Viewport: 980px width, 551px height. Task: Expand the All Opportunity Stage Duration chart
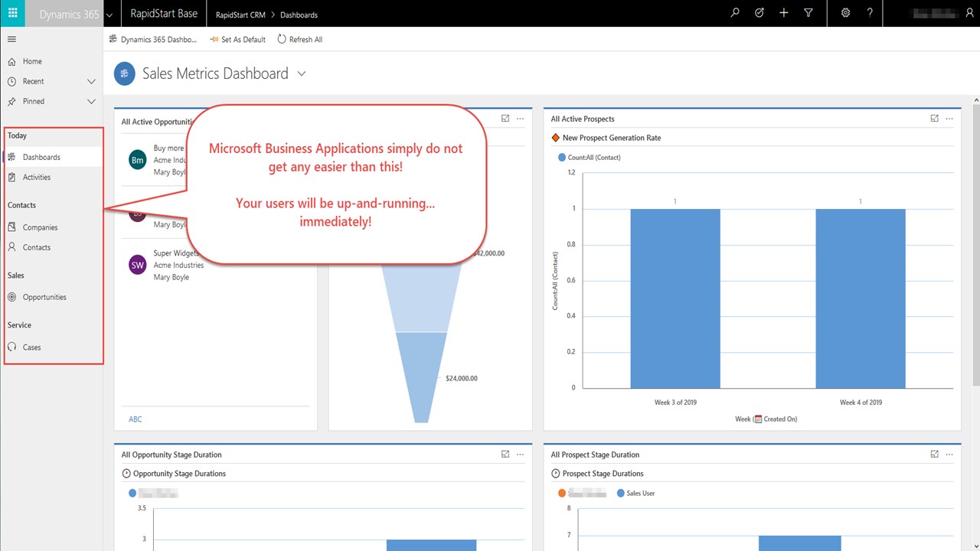(x=505, y=454)
